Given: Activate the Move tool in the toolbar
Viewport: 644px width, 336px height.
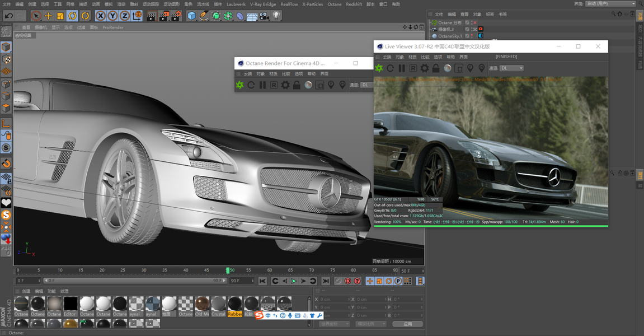Looking at the screenshot, I should 49,16.
